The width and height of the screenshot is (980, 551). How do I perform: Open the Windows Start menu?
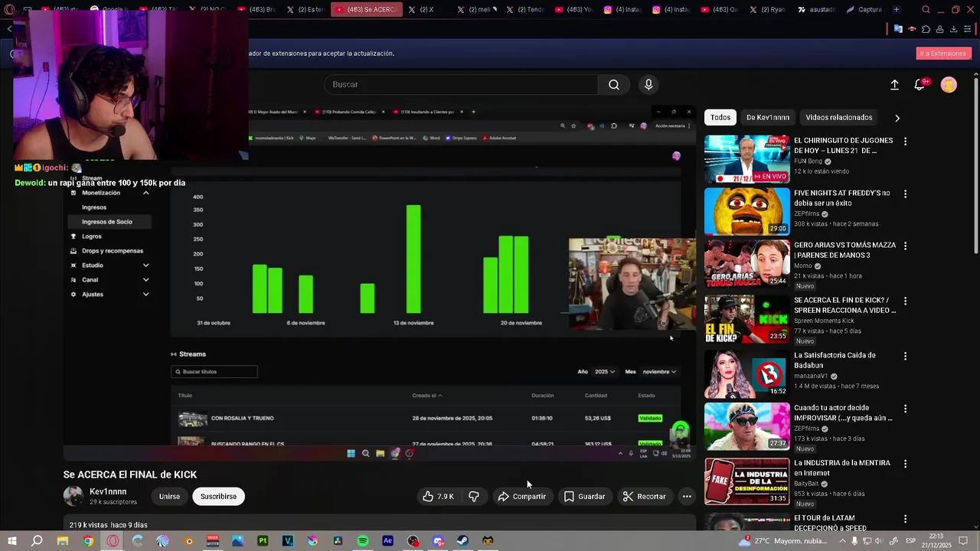11,541
